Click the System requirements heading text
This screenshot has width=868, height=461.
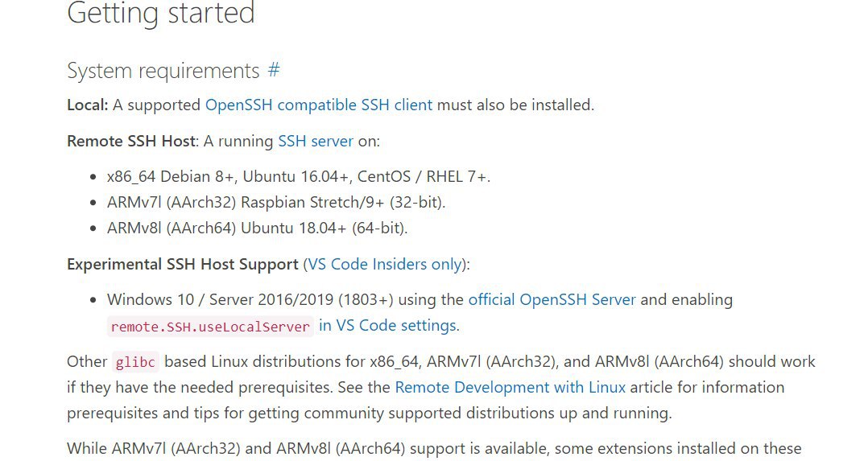click(163, 71)
